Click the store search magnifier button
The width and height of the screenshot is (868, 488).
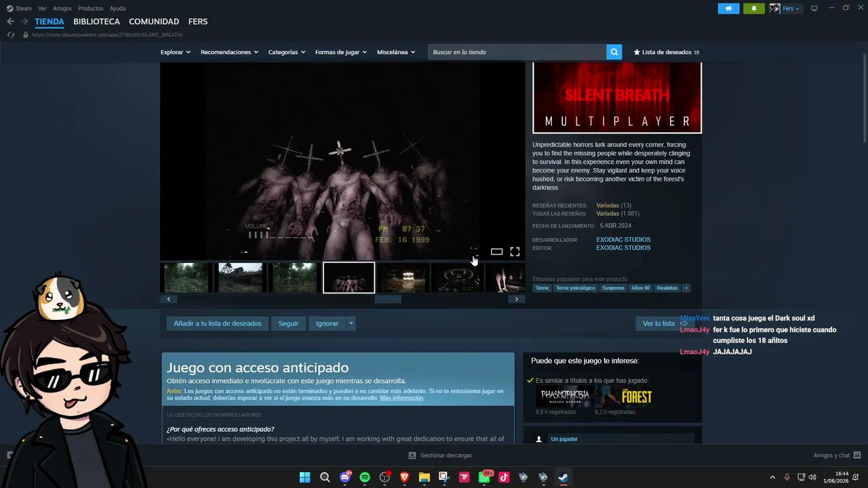[x=614, y=52]
